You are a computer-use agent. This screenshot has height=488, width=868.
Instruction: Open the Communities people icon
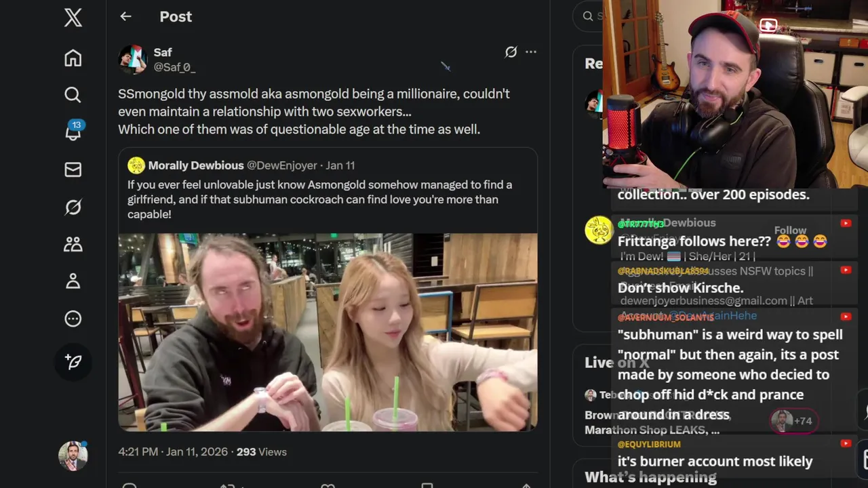[x=73, y=244]
